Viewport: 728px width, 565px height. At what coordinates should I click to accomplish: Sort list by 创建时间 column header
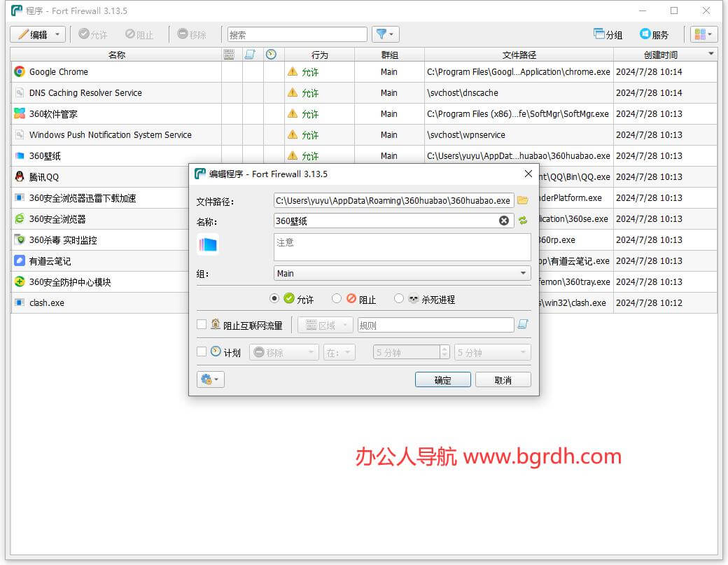[660, 55]
